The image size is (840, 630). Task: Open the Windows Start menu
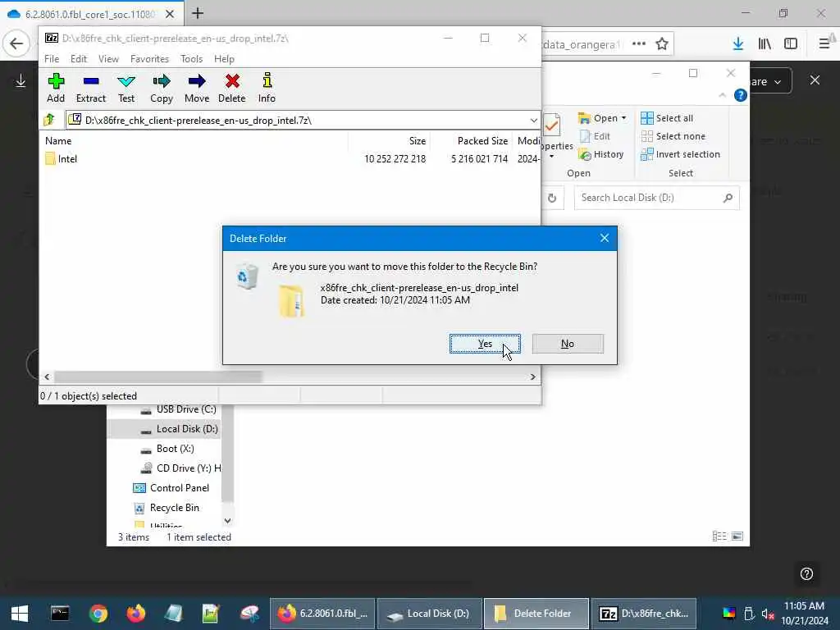(20, 614)
